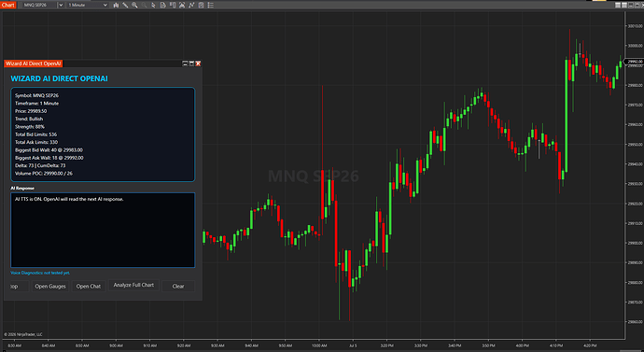Expand the MNQ SEP26 instrument dropdown arrow
The width and height of the screenshot is (644, 352).
[x=61, y=5]
